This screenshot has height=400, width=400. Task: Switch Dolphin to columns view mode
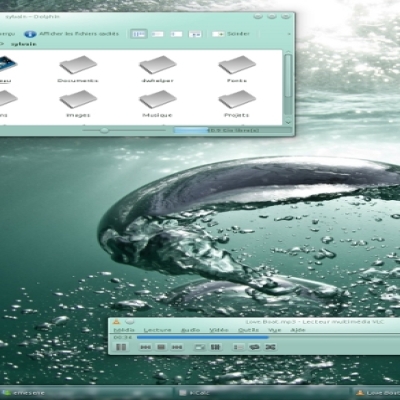(176, 34)
